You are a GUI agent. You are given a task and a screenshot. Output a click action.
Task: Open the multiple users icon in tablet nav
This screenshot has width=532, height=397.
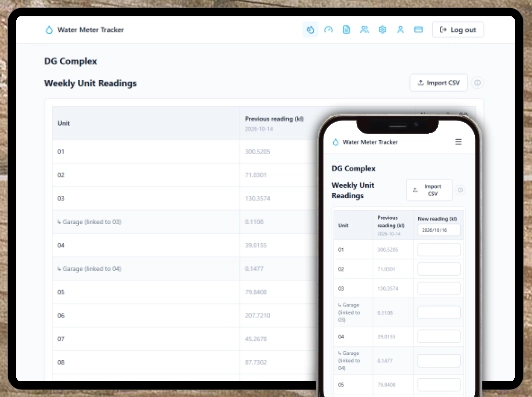(x=364, y=30)
